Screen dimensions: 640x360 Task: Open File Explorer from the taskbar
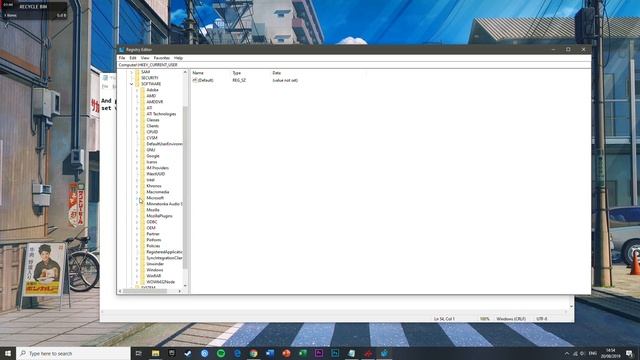click(x=156, y=353)
